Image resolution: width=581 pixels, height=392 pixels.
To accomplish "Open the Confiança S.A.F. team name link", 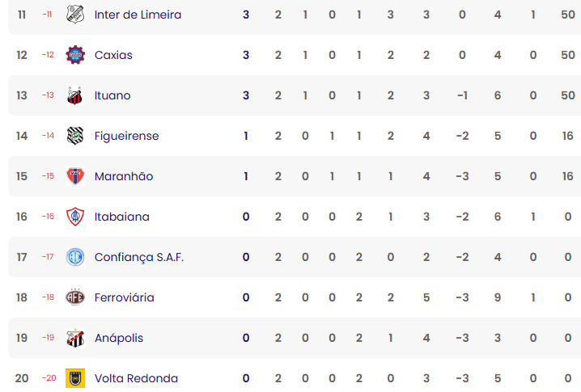I will (139, 257).
